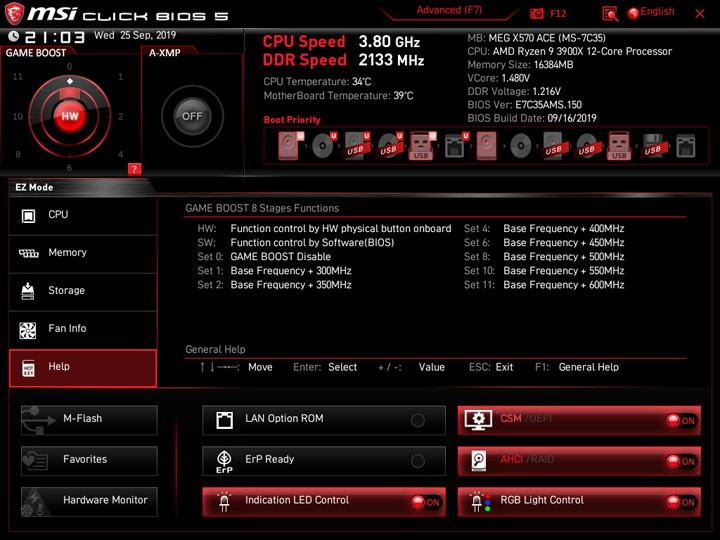Turn off RGB Light Control
The image size is (720, 540).
coord(579,501)
